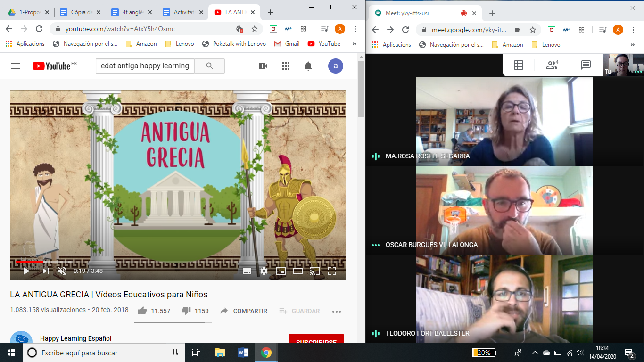Bookmark the Meet page with star
This screenshot has height=362, width=644.
click(x=533, y=30)
